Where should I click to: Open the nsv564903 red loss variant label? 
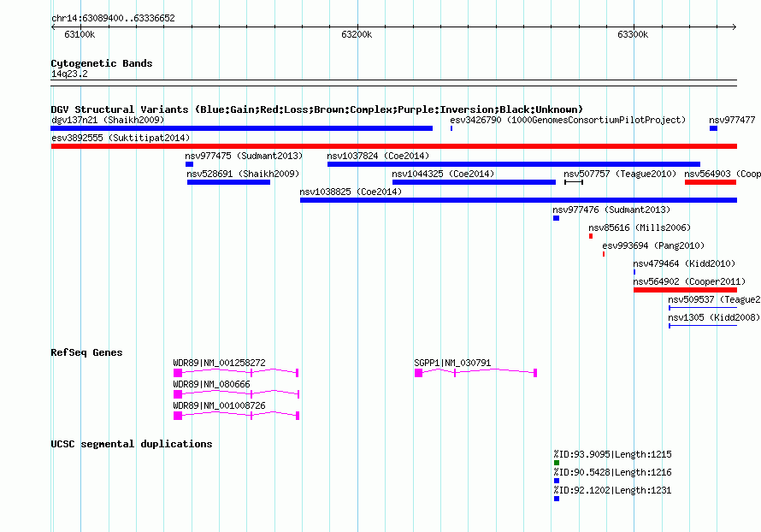point(723,174)
